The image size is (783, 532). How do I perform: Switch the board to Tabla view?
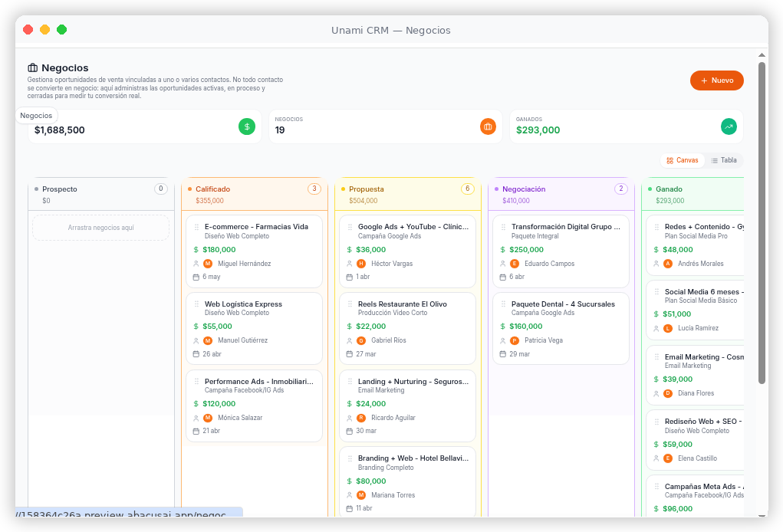tap(723, 160)
